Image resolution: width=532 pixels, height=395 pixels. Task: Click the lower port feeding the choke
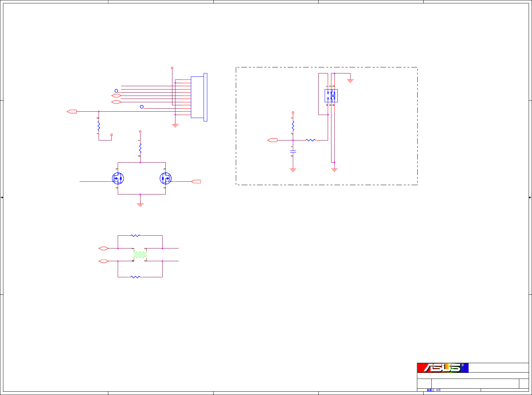pos(104,261)
